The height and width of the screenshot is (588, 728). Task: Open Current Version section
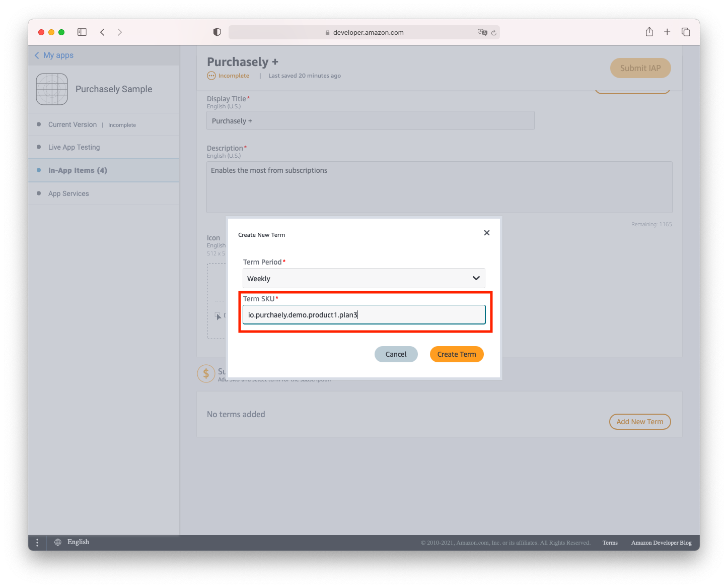tap(104, 124)
